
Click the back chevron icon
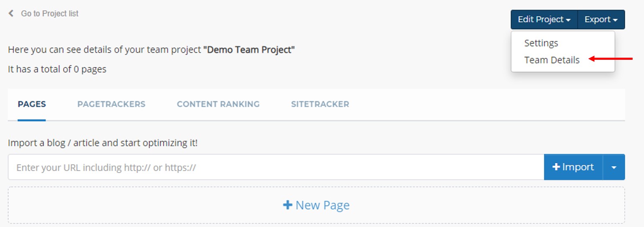coord(11,13)
